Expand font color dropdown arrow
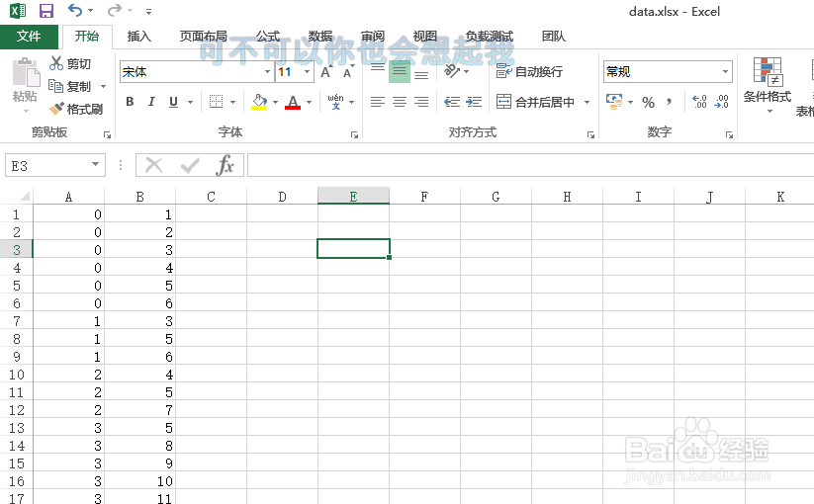This screenshot has height=504, width=814. 309,102
